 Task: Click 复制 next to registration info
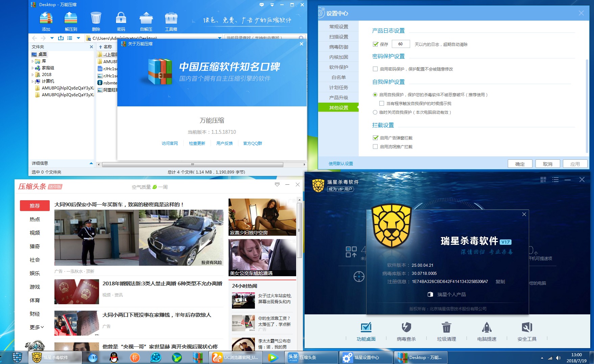coord(500,282)
